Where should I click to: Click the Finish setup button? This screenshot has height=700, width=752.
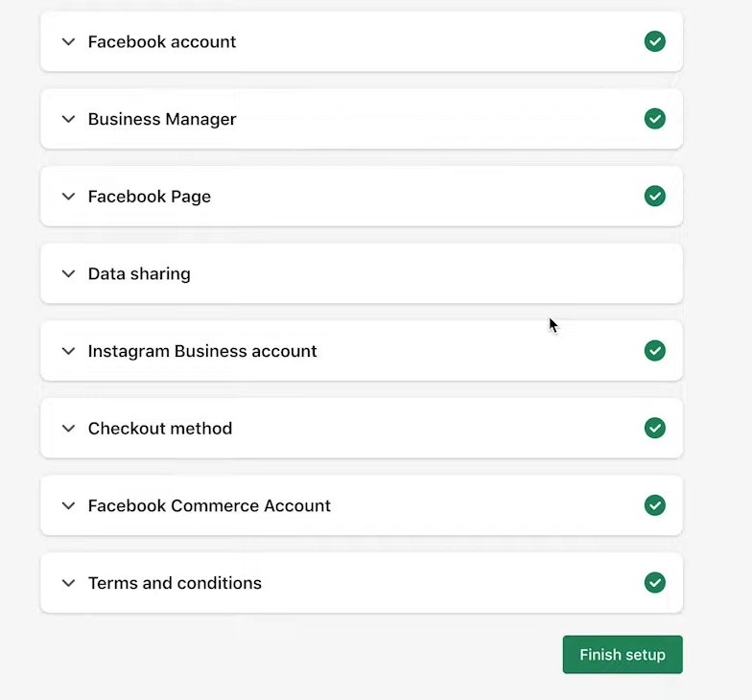point(623,654)
